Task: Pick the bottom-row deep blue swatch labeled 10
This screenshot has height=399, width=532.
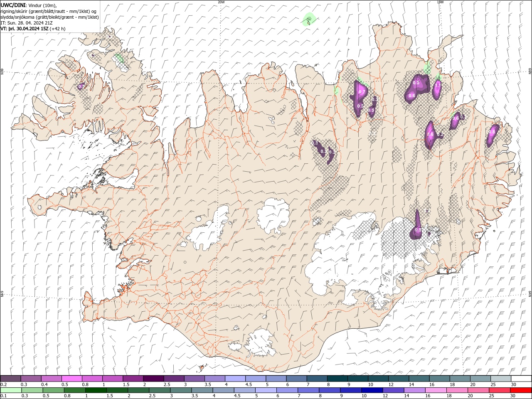Action: click(372, 390)
